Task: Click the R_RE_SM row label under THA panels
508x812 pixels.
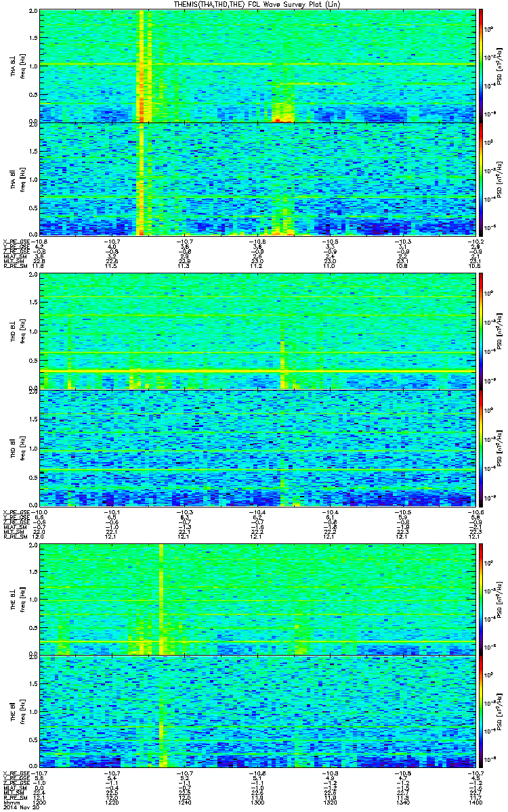Action: point(16,267)
